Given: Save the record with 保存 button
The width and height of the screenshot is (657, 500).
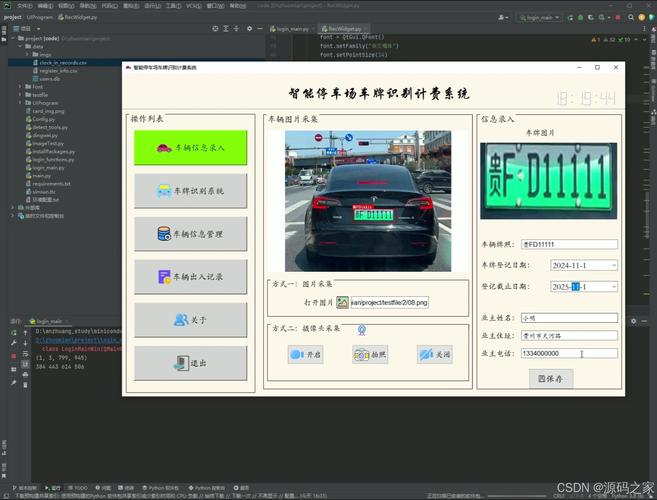Looking at the screenshot, I should pyautogui.click(x=551, y=379).
